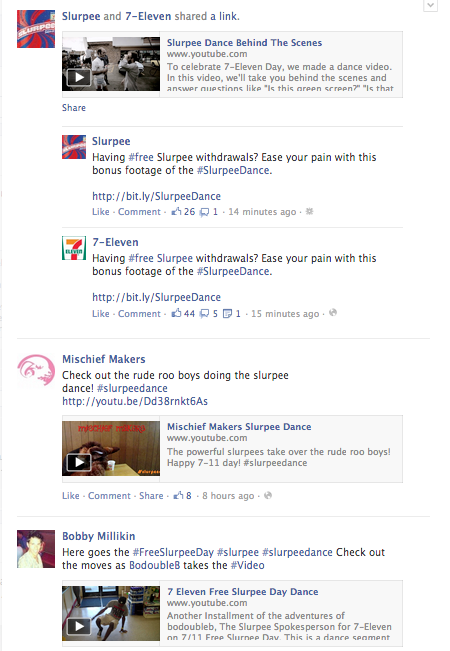Click Share under the Slurpee Dance link
The width and height of the screenshot is (450, 651).
tap(74, 108)
